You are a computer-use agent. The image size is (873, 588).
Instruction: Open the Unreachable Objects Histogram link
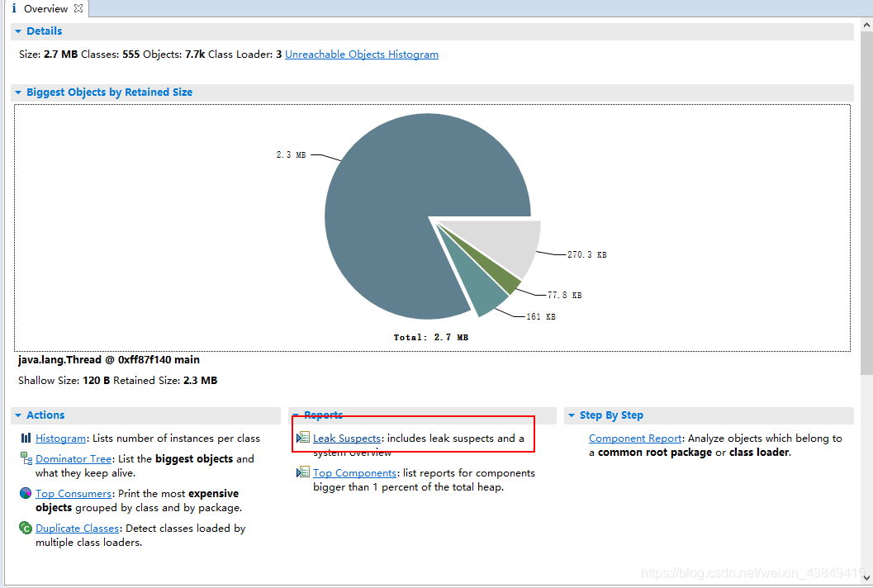[x=361, y=54]
